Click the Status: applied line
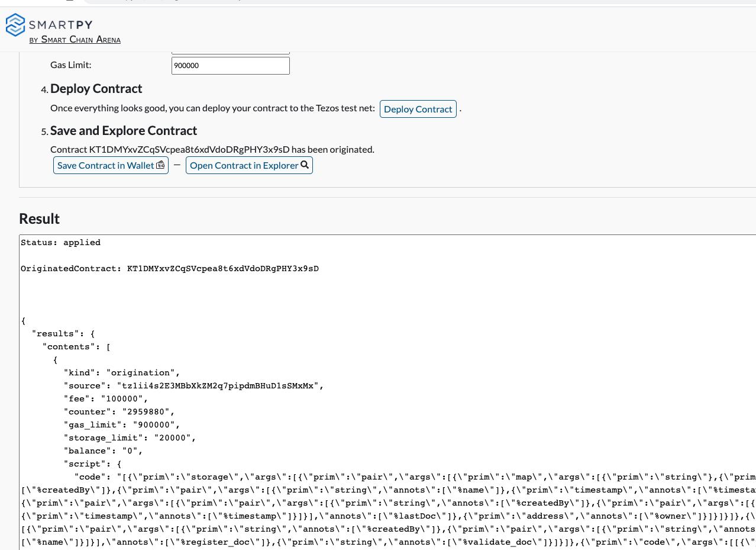The width and height of the screenshot is (756, 550). click(x=60, y=243)
